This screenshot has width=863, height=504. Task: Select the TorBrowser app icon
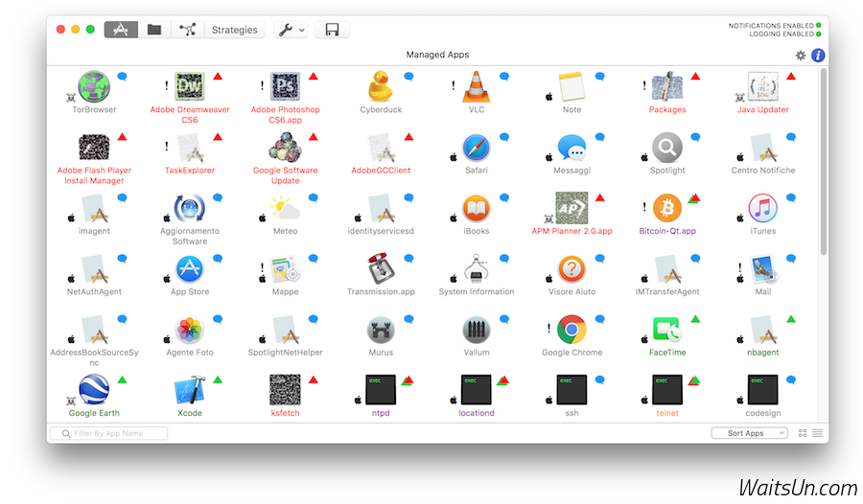94,86
